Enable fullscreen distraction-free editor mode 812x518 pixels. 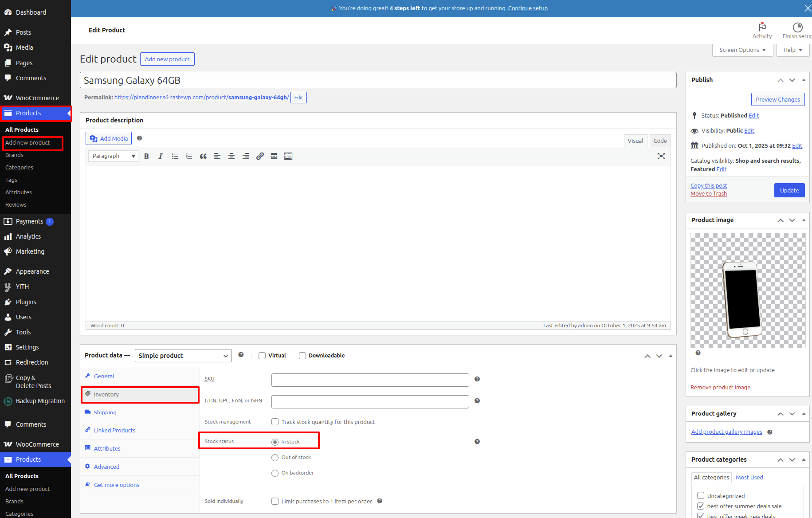(x=661, y=156)
